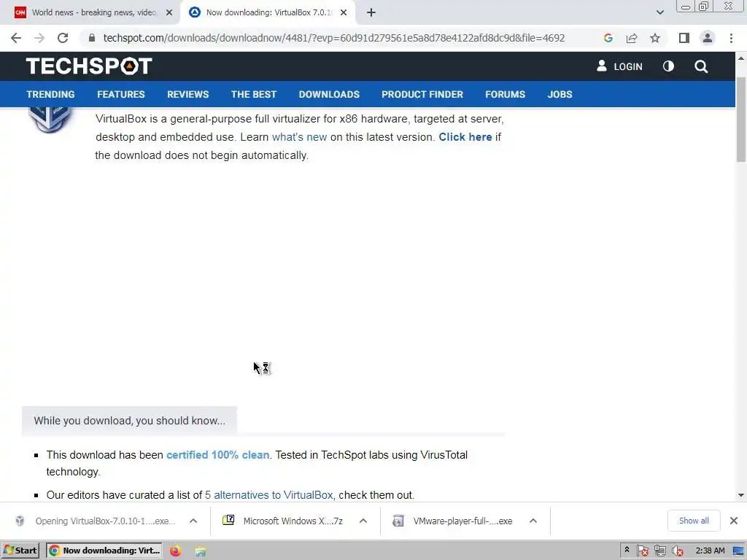Screen dimensions: 747x560
Task: Click the Action Center flag tray icon
Action: coord(642,551)
